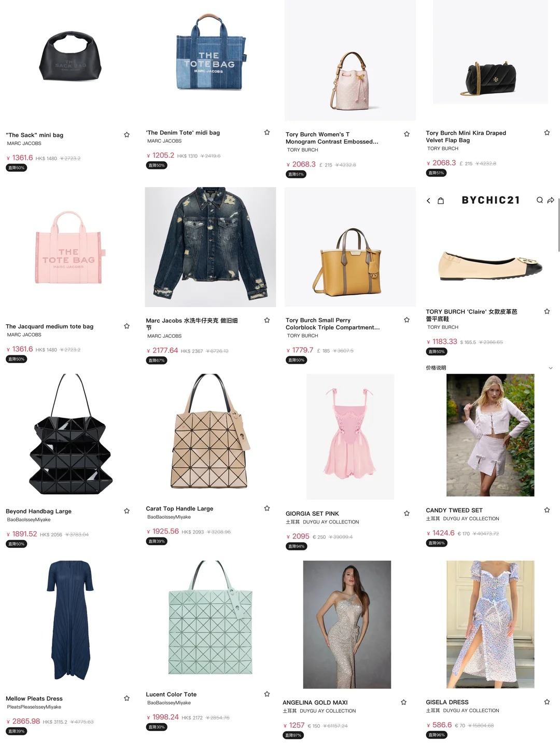Viewport: 560px width, 747px height.
Task: Open the pink Tote Bag product image
Action: [69, 247]
